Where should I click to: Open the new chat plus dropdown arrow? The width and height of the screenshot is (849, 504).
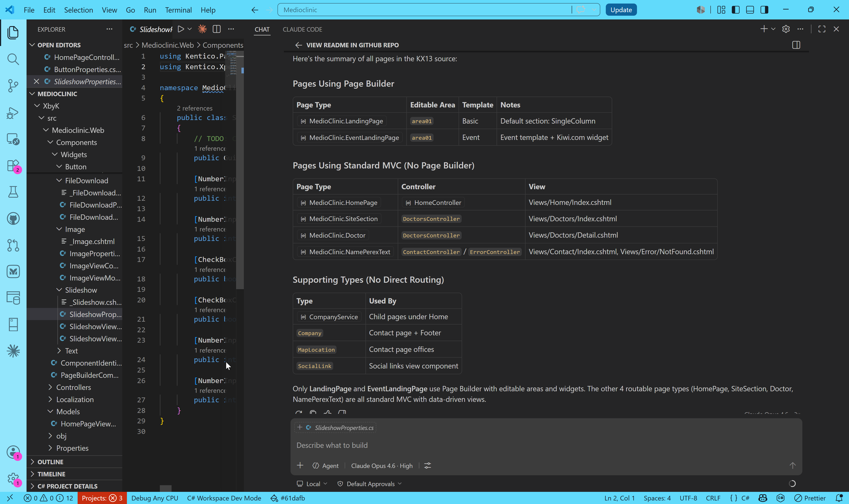[773, 29]
